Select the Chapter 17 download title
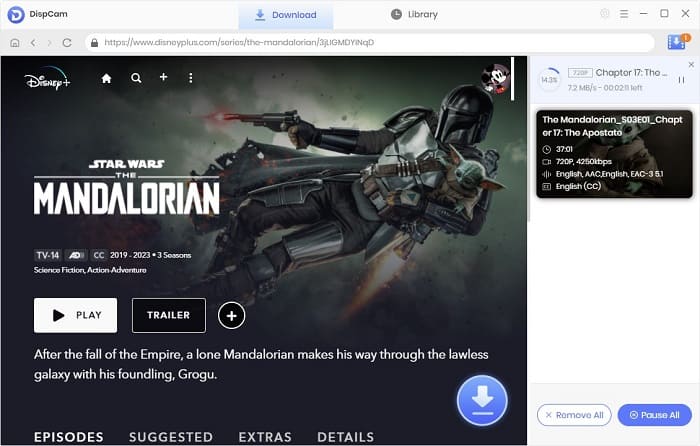 pyautogui.click(x=631, y=73)
